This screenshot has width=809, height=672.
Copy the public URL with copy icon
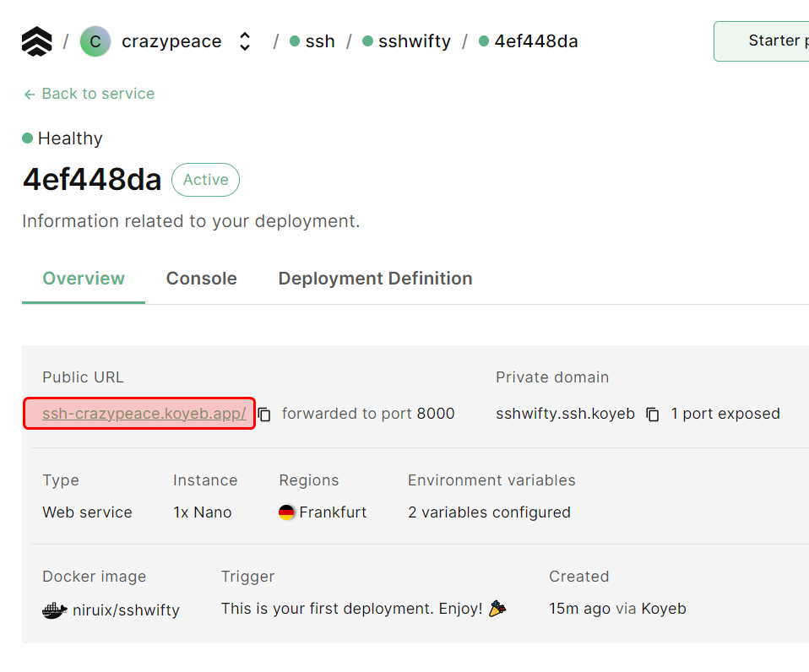(264, 415)
